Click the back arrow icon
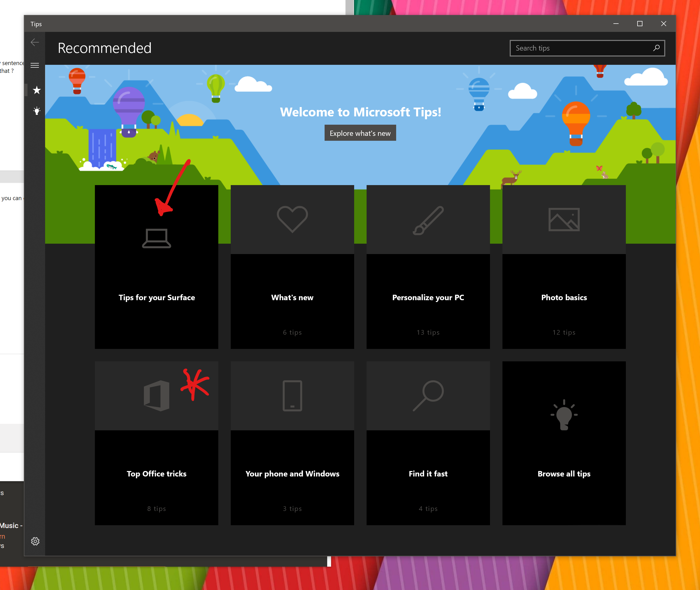Image resolution: width=700 pixels, height=590 pixels. [x=35, y=42]
